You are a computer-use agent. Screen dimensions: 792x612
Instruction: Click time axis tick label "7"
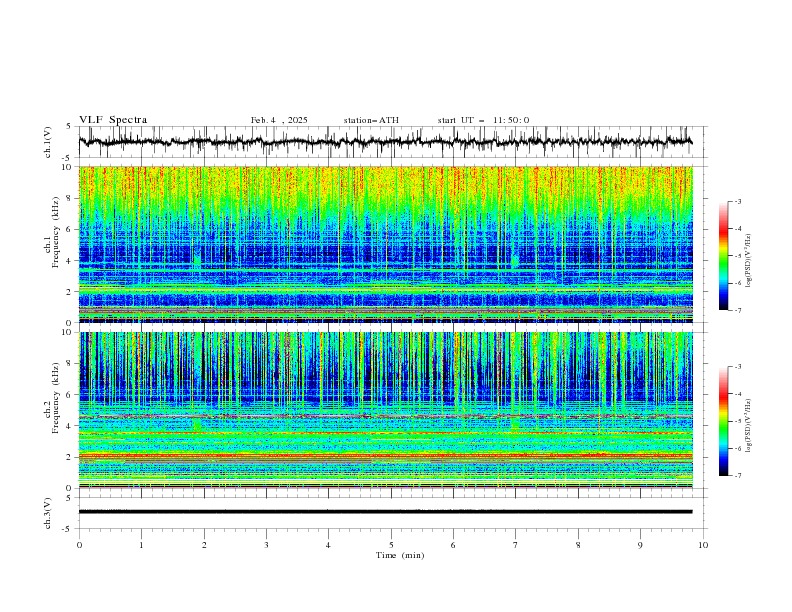tap(516, 545)
